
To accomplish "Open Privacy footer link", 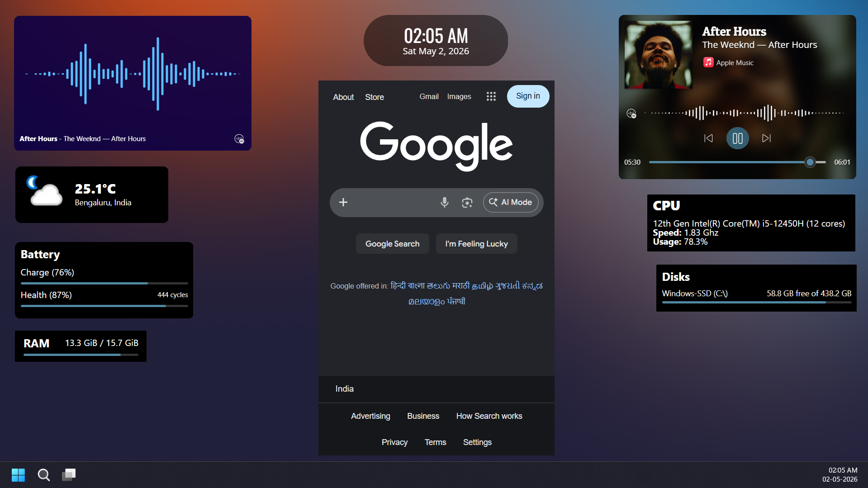I will click(x=394, y=442).
